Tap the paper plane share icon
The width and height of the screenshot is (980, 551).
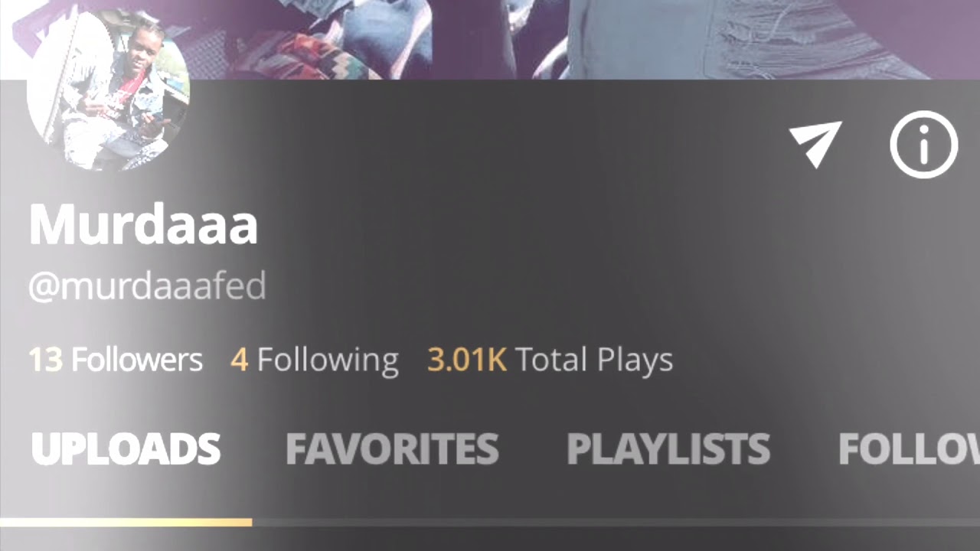(815, 143)
